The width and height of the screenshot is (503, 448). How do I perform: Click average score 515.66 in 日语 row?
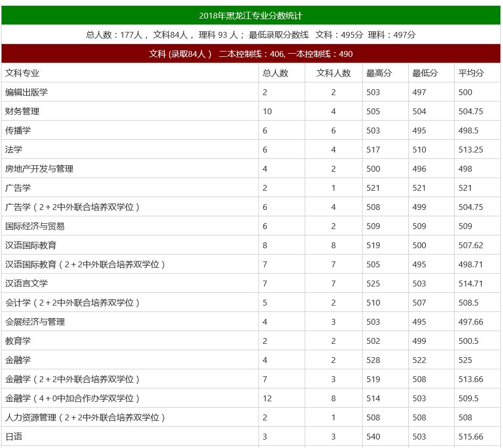click(471, 437)
